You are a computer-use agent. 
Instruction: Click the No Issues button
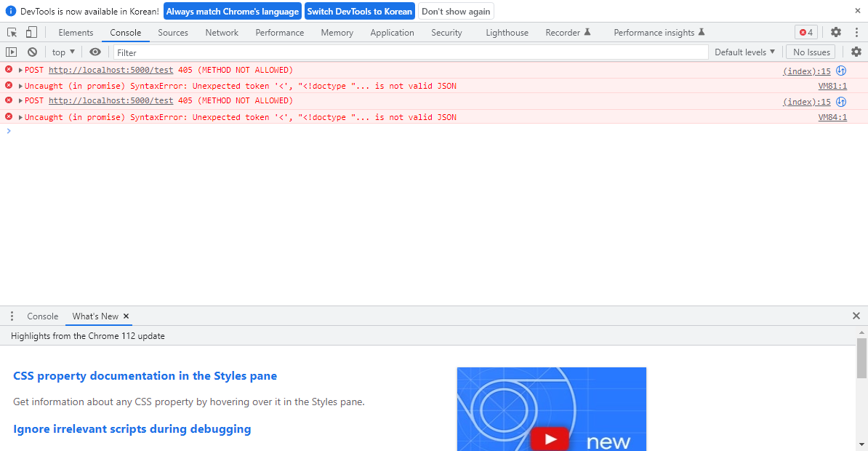[x=811, y=52]
